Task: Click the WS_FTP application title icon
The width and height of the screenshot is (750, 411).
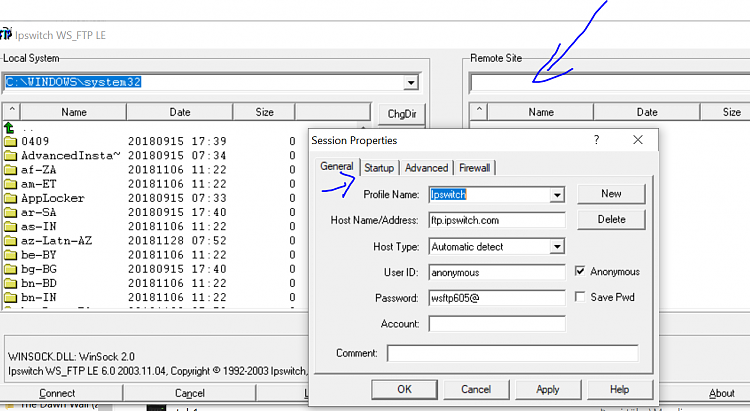Action: (5, 34)
